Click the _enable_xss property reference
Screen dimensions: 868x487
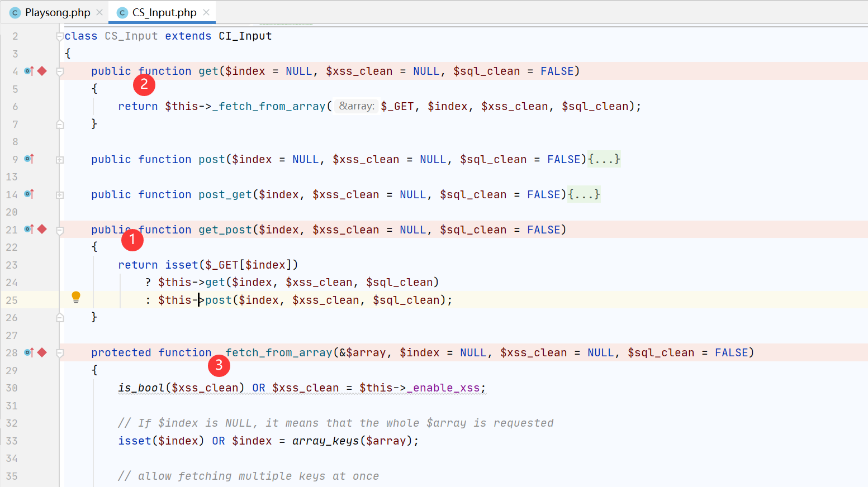click(443, 388)
